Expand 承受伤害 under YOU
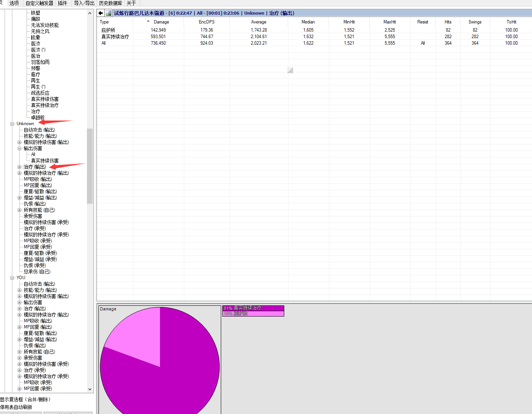 tap(20, 358)
